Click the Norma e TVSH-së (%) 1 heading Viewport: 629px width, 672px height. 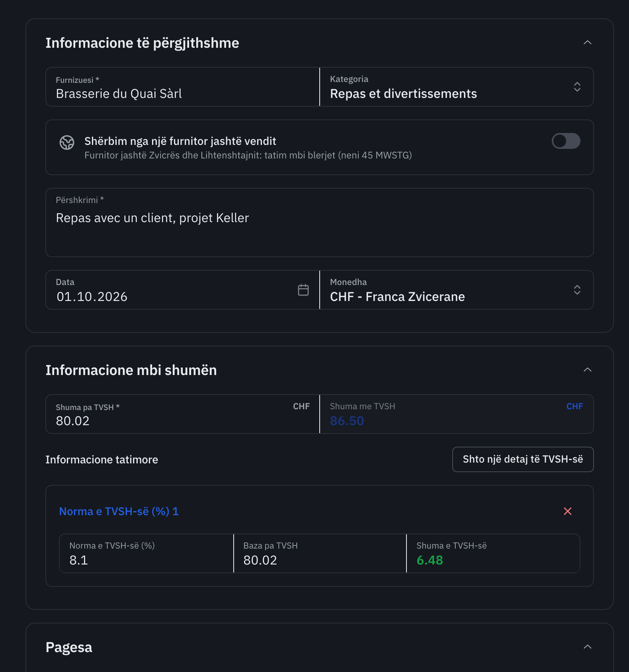pyautogui.click(x=119, y=511)
